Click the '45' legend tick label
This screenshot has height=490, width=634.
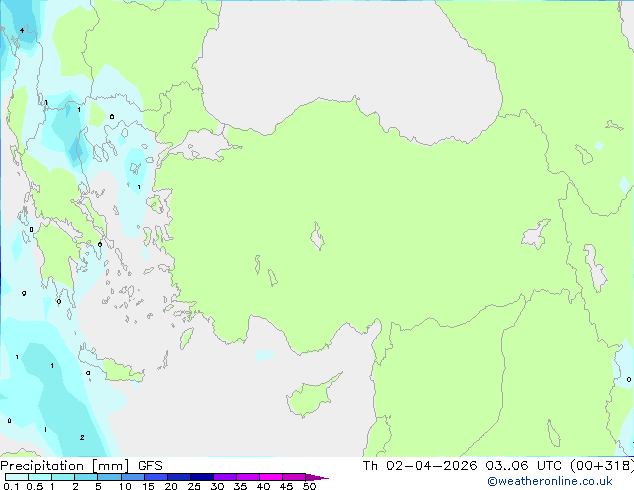(x=286, y=486)
